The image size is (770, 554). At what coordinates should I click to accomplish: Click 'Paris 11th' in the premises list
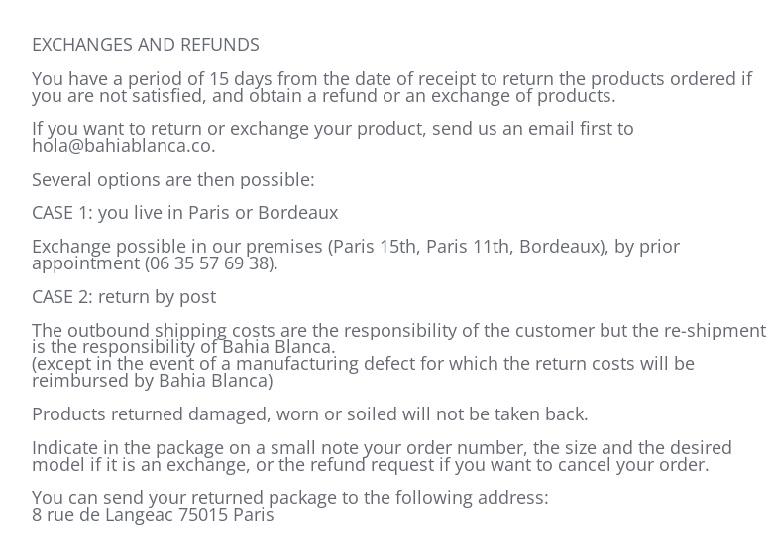tap(468, 247)
